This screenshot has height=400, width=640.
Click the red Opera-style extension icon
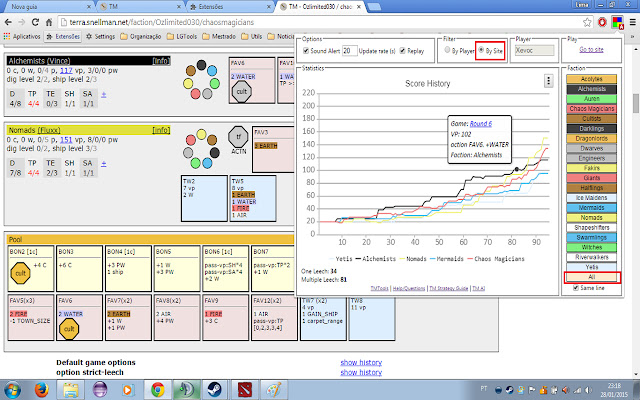[x=602, y=22]
